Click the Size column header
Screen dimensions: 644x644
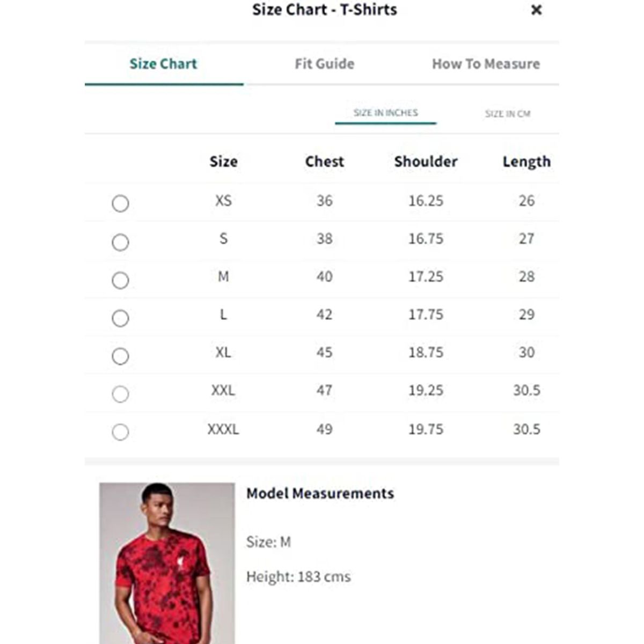(x=223, y=162)
